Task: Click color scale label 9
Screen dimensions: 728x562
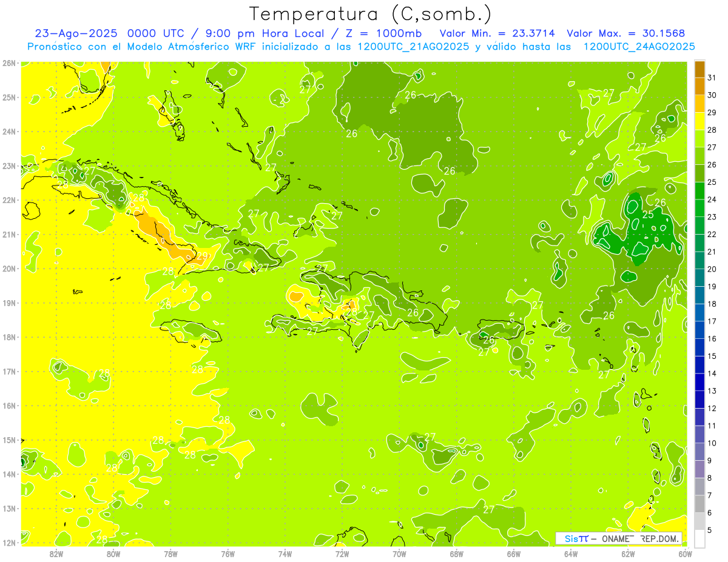Action: tap(710, 461)
